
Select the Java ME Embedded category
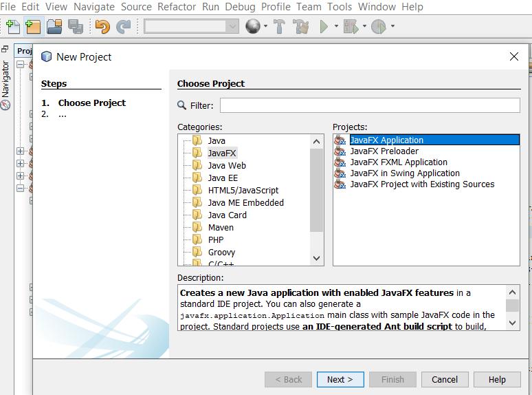[x=246, y=203]
